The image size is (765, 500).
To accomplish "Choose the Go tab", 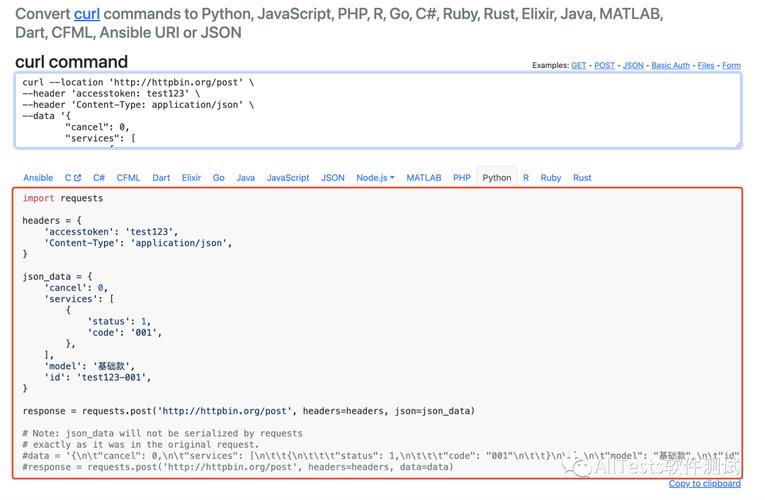I will (x=218, y=178).
